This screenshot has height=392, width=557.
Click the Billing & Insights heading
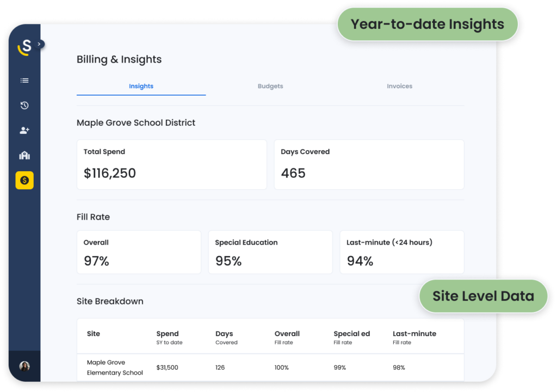tap(119, 59)
